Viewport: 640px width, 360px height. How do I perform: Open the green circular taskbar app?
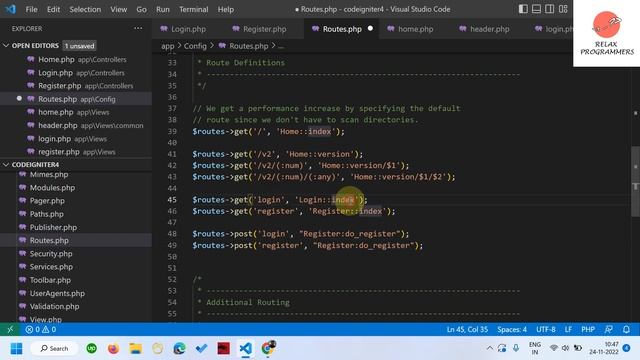coord(91,349)
